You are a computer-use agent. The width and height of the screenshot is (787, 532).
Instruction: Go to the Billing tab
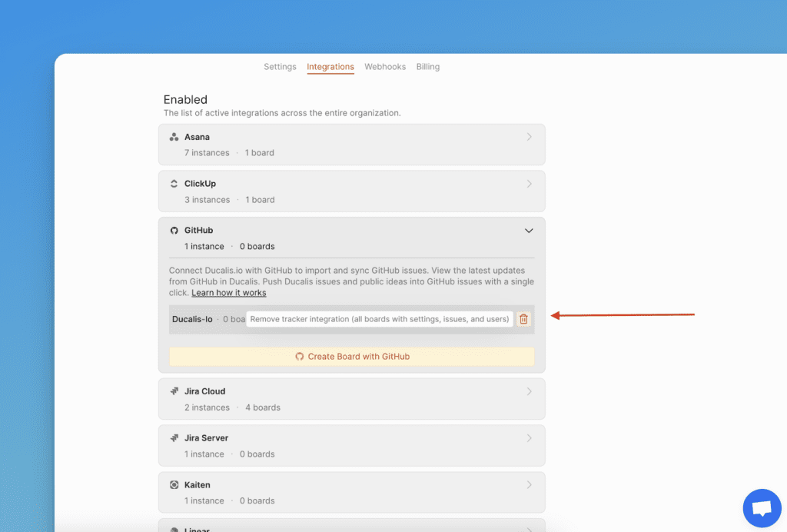coord(428,67)
